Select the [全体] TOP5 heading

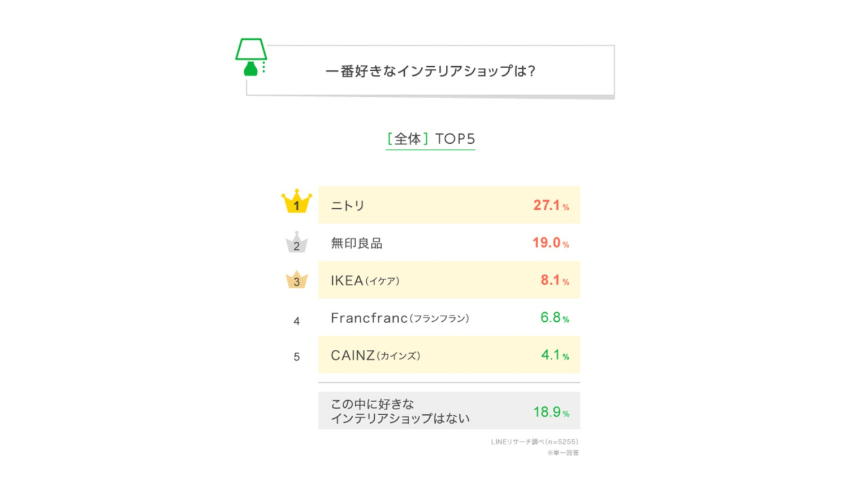(430, 139)
